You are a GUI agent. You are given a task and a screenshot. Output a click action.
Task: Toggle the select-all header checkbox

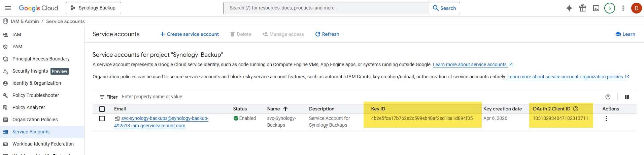click(x=102, y=109)
